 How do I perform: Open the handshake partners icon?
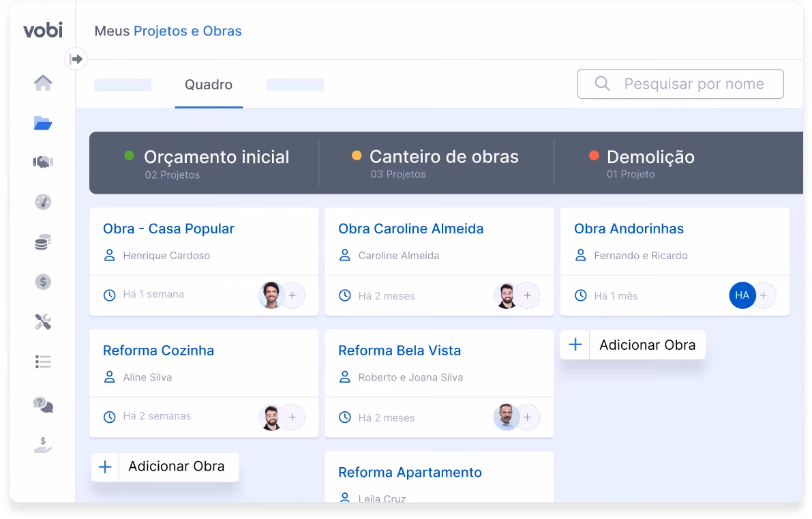coord(43,162)
